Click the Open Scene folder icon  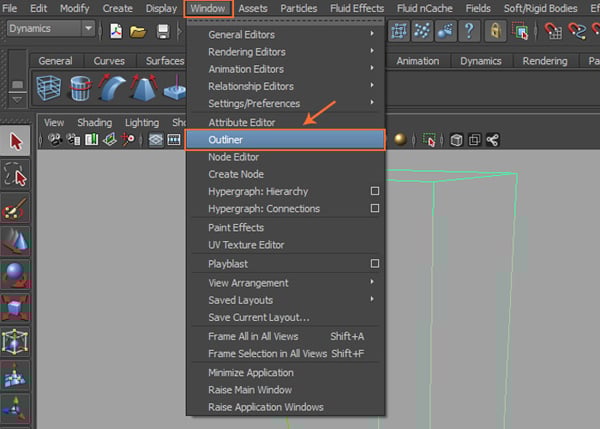(138, 31)
